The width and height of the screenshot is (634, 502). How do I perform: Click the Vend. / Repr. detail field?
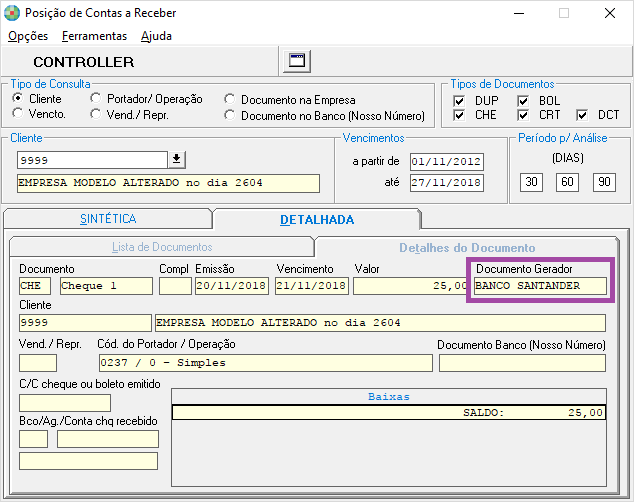tap(38, 363)
